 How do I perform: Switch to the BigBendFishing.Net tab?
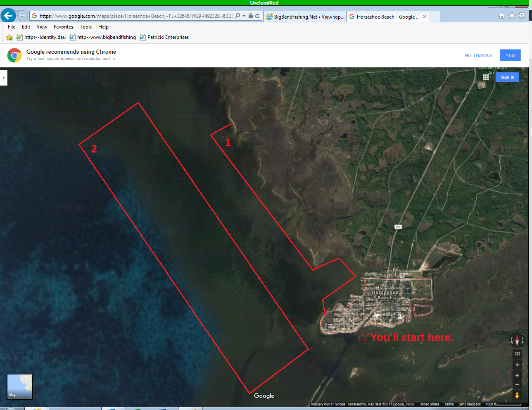click(305, 17)
